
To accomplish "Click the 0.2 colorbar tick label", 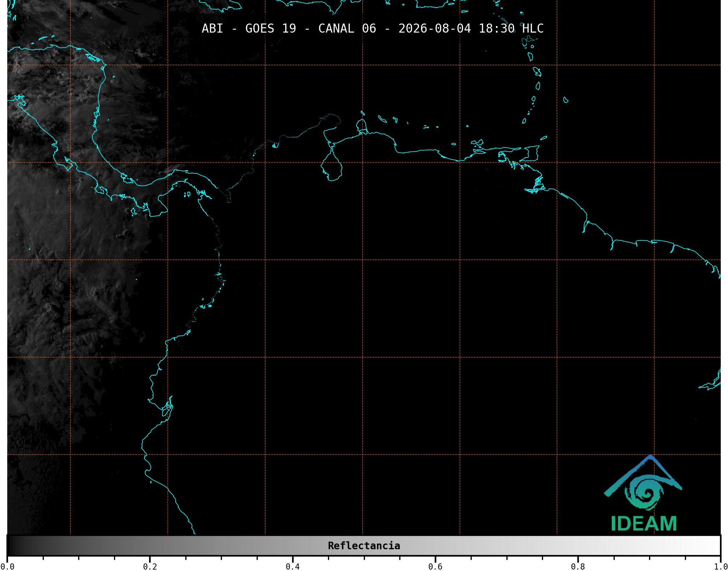I will pyautogui.click(x=150, y=567).
